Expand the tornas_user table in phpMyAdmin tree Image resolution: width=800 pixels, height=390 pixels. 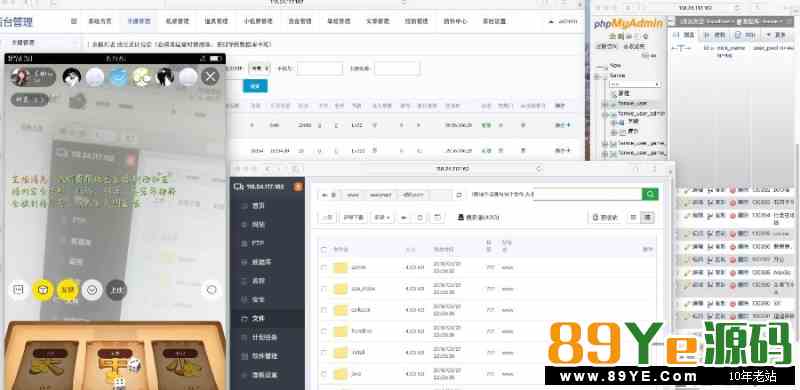(x=605, y=104)
